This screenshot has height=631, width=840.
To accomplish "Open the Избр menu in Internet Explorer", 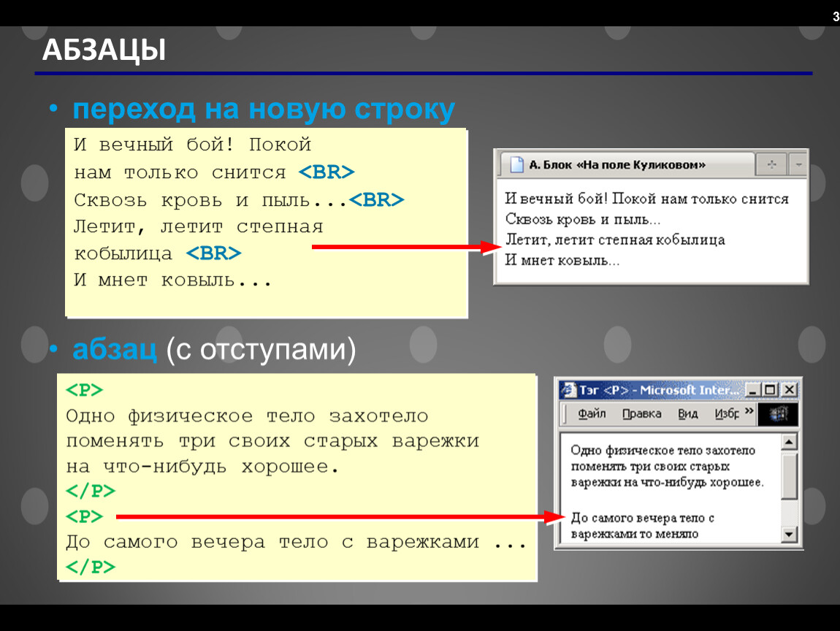I will click(727, 413).
